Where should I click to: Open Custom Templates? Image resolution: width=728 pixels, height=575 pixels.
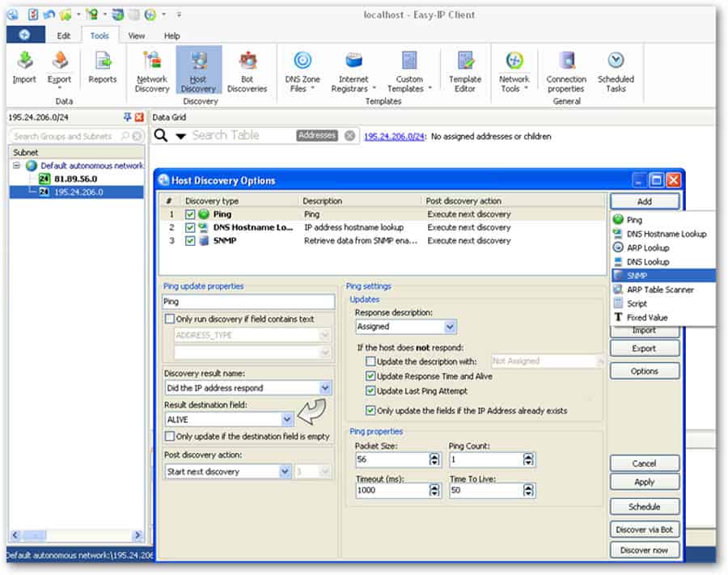(409, 71)
